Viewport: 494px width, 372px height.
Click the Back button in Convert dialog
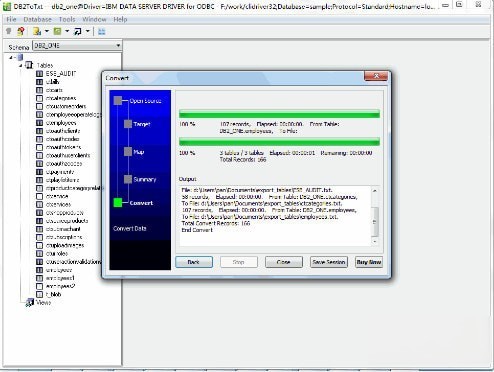(194, 262)
